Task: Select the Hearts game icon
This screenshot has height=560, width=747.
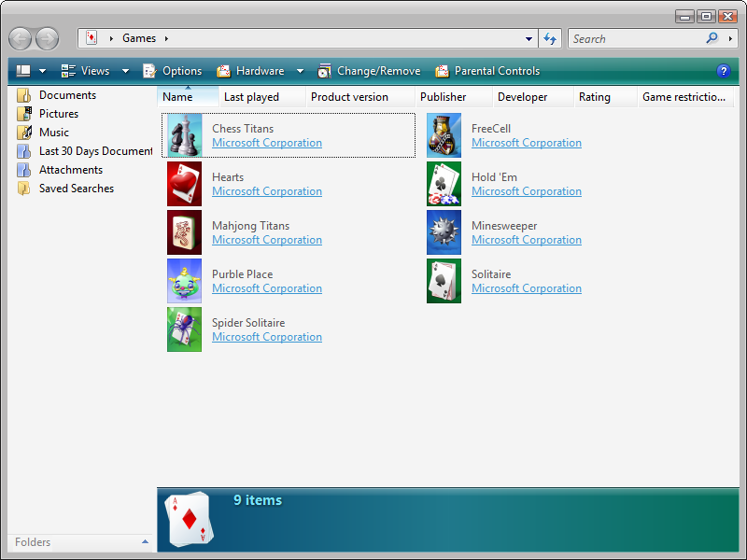Action: click(x=184, y=184)
